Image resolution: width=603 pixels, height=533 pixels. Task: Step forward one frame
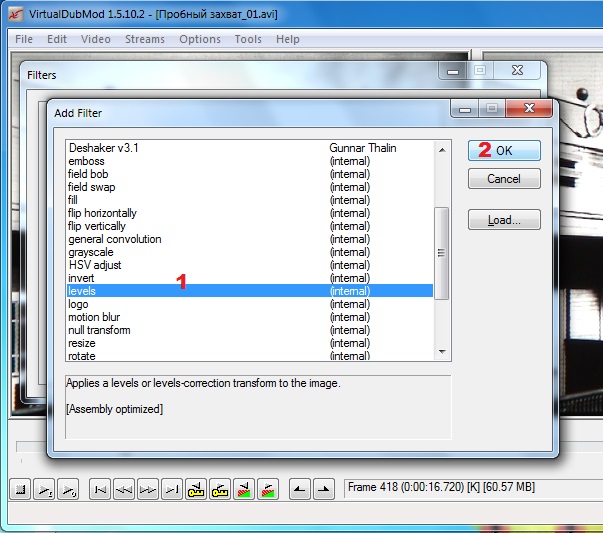pos(148,489)
